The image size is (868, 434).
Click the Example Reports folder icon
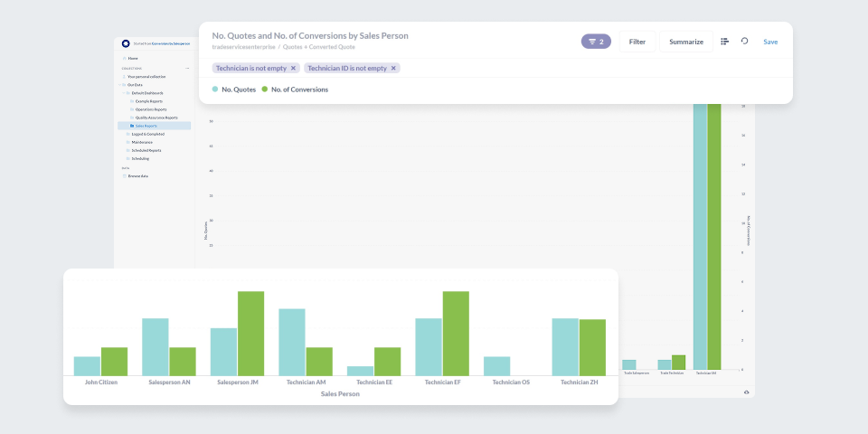point(132,101)
